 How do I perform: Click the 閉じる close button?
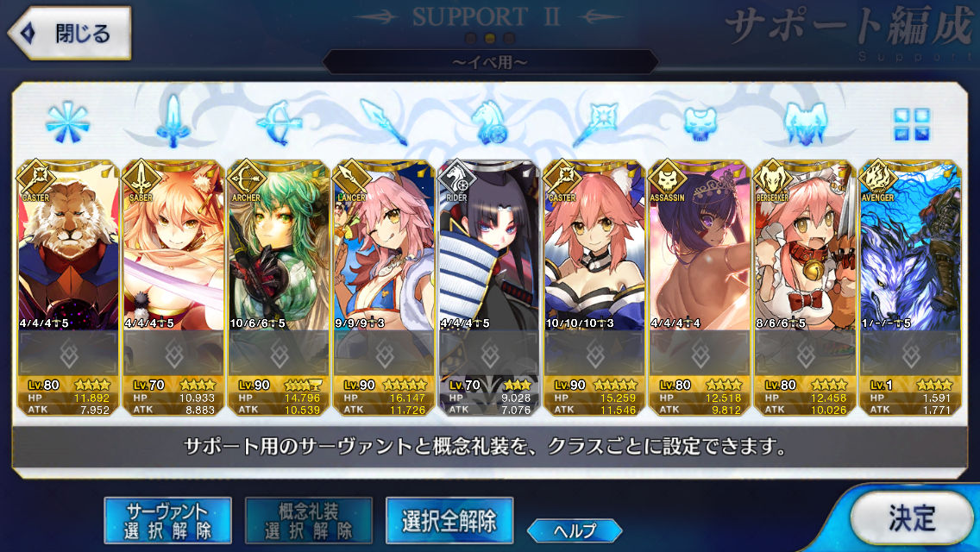tap(70, 33)
